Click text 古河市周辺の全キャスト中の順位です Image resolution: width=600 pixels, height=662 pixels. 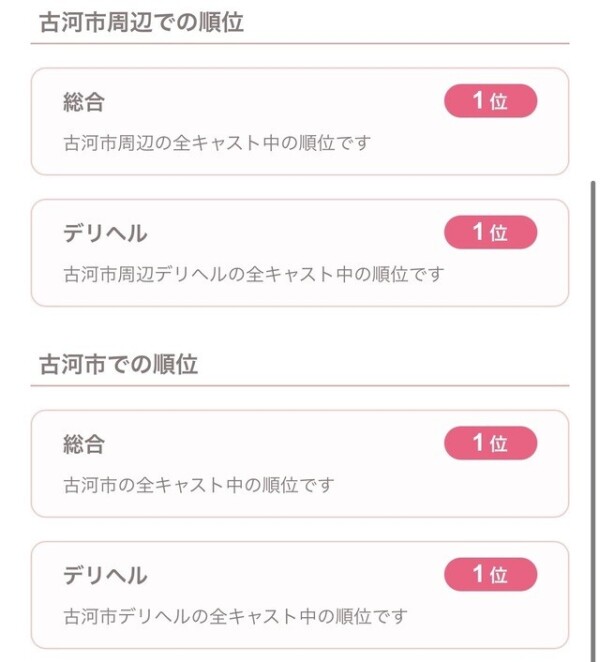(217, 143)
